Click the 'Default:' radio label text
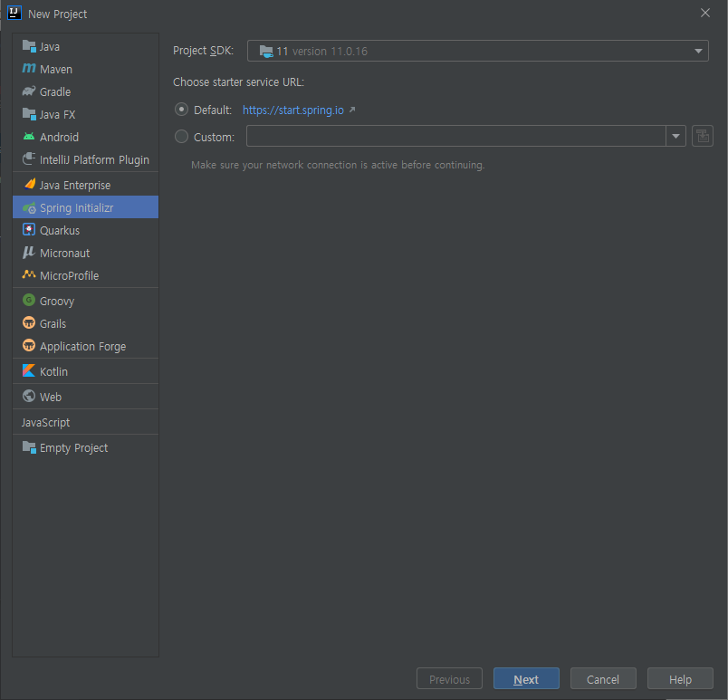728x700 pixels. click(213, 110)
